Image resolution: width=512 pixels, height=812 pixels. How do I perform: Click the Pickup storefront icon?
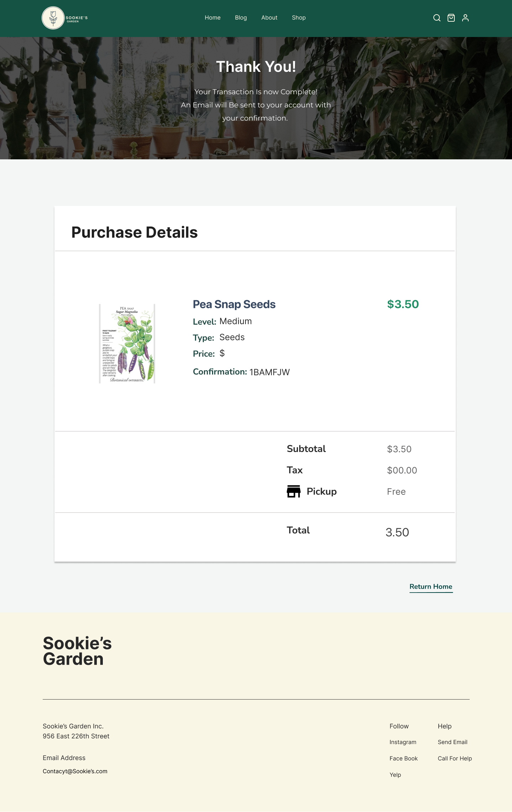(x=294, y=491)
